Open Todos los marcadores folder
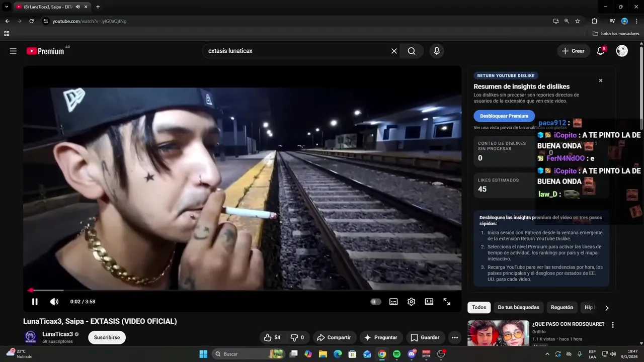 pyautogui.click(x=616, y=34)
